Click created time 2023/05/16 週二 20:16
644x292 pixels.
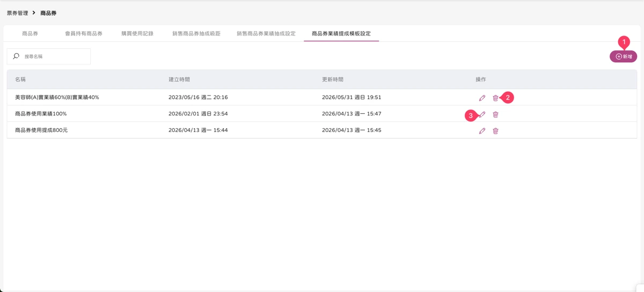198,98
